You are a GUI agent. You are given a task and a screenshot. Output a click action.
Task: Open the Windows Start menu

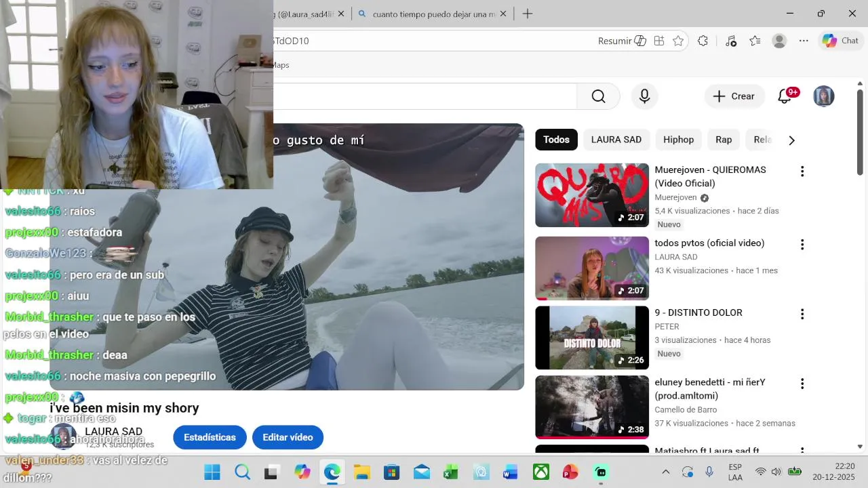click(x=212, y=472)
